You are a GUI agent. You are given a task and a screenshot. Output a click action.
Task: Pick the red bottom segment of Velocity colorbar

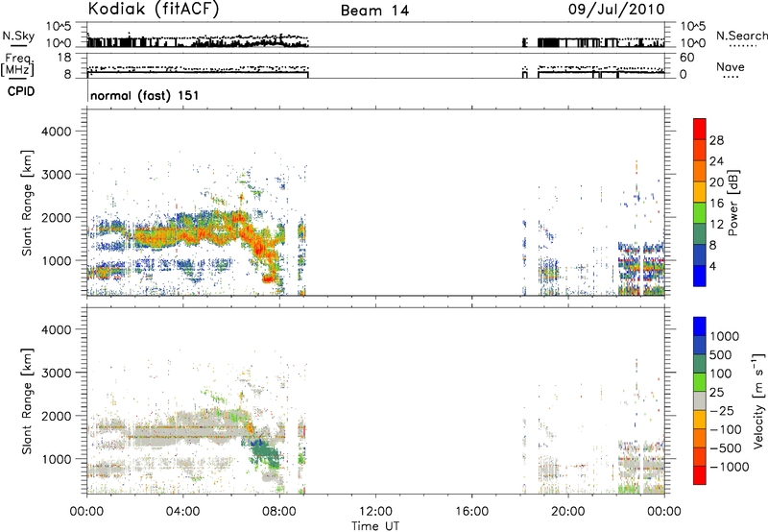click(700, 475)
